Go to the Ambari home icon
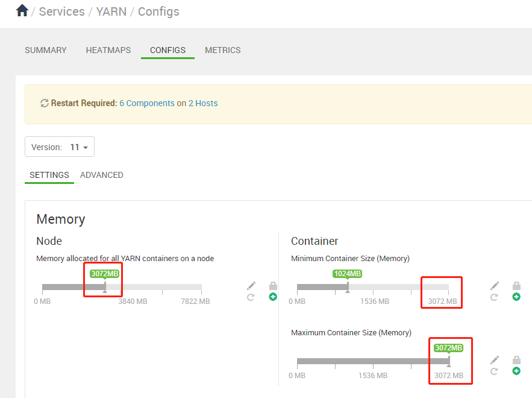 click(22, 10)
